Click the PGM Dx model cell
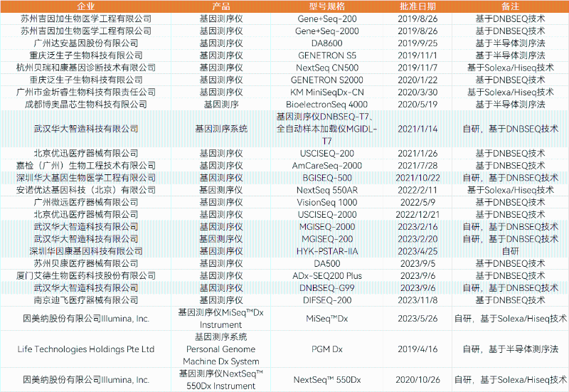This screenshot has height=392, width=569. click(326, 349)
